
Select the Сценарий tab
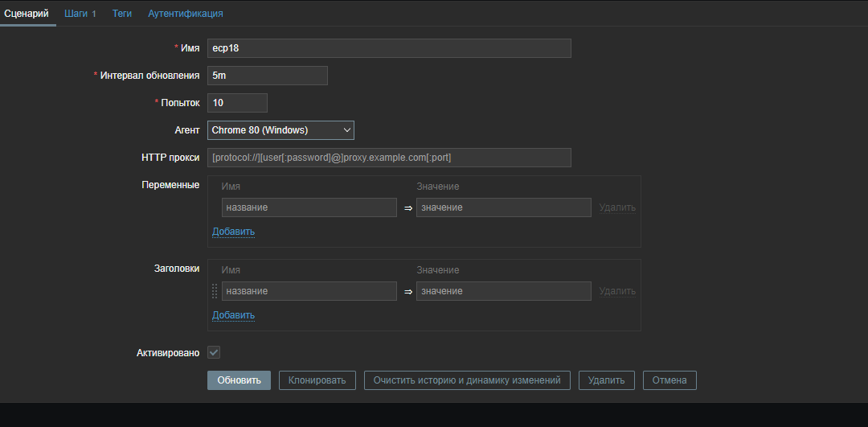tap(27, 14)
